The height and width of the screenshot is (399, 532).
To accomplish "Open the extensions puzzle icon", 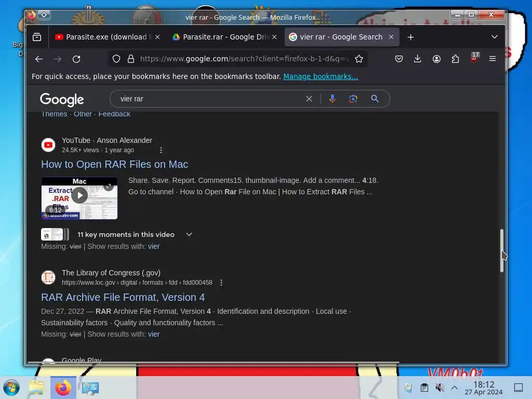I will point(455,59).
